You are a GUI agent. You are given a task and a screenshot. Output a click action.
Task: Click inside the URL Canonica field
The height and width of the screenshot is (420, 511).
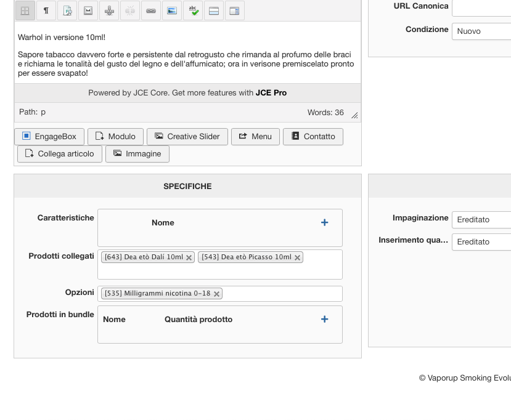click(481, 7)
